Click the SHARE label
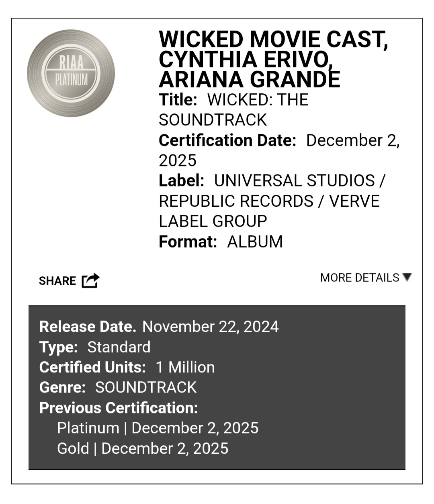 click(x=57, y=281)
